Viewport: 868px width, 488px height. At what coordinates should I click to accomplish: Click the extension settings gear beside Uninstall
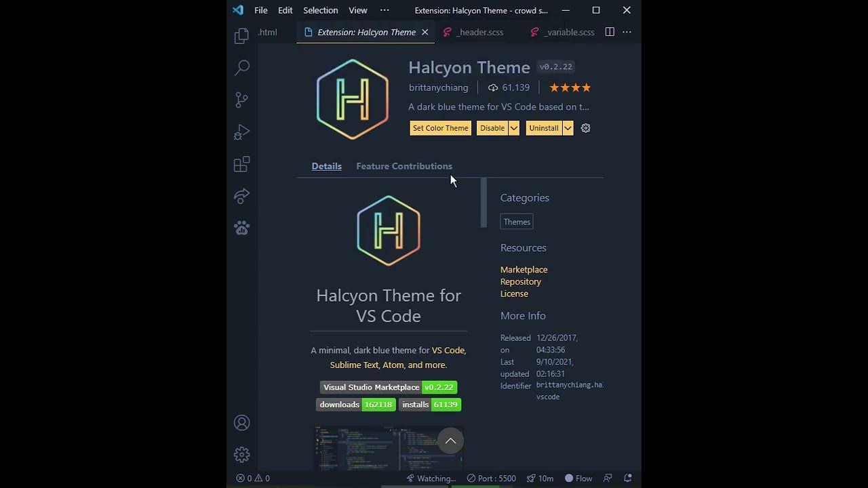click(586, 128)
